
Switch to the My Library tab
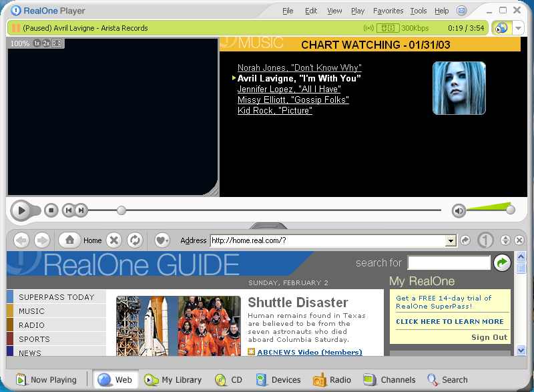point(173,379)
